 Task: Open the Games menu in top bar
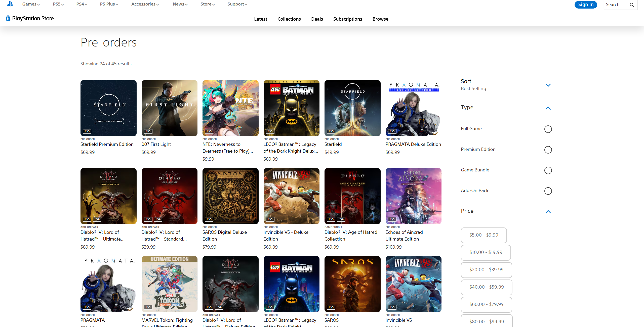(x=31, y=4)
